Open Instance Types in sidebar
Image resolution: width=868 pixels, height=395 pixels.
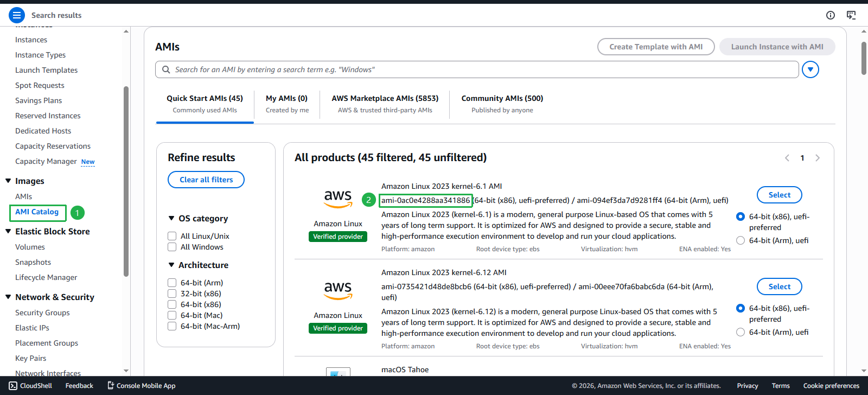tap(40, 55)
